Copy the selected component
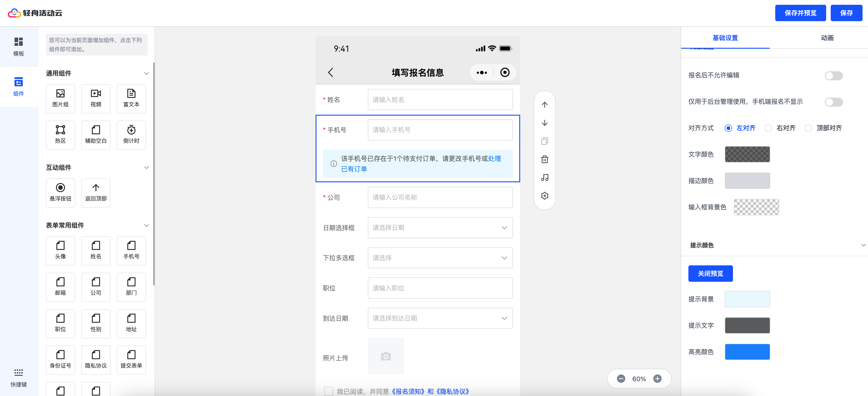This screenshot has width=868, height=396. pyautogui.click(x=544, y=141)
